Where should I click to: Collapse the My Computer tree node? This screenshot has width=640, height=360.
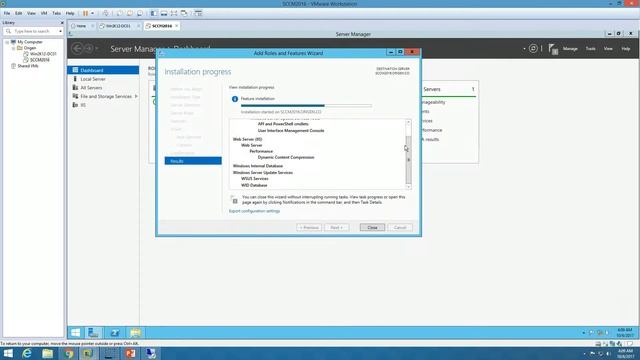(7, 42)
